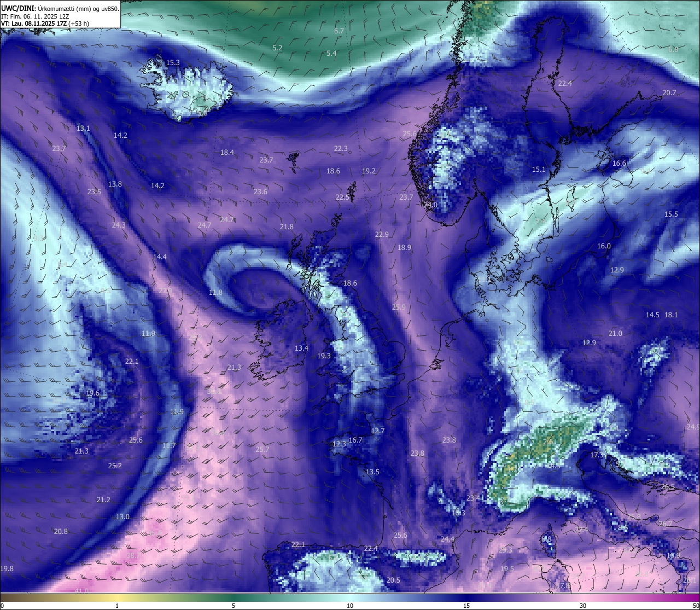Click the 5.4 value in the green band
Image resolution: width=700 pixels, height=610 pixels.
coord(331,54)
